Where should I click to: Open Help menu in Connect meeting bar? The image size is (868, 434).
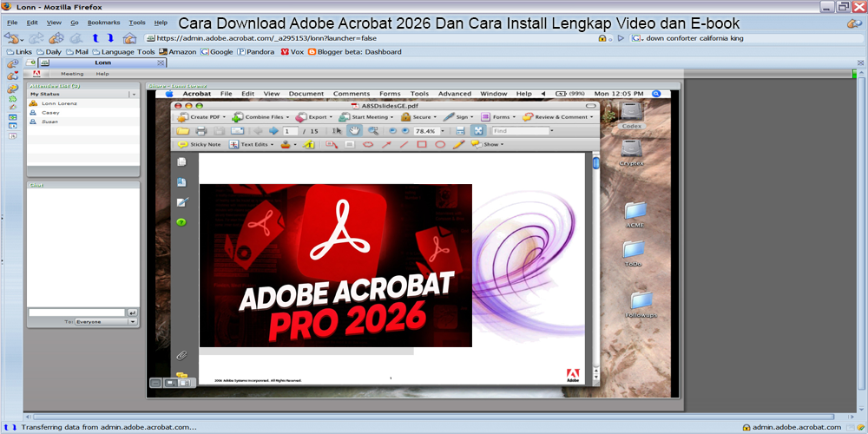[x=102, y=74]
